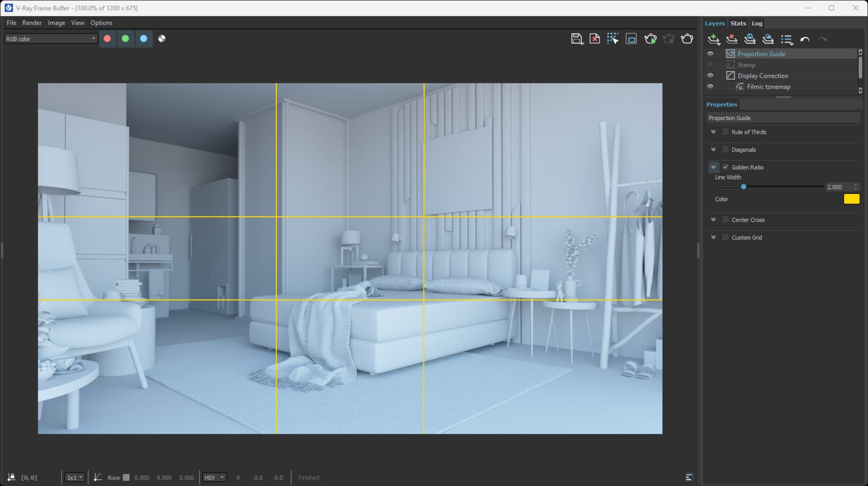Click the Raw color swatch square

(x=126, y=477)
